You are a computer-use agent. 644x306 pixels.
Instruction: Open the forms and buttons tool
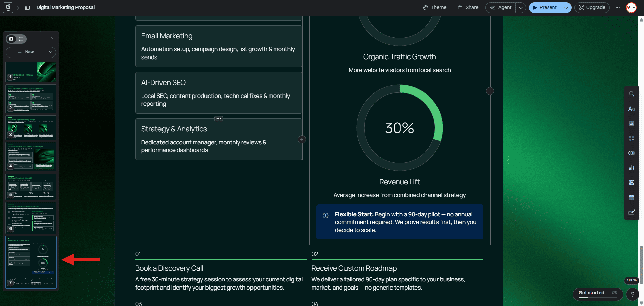click(631, 212)
